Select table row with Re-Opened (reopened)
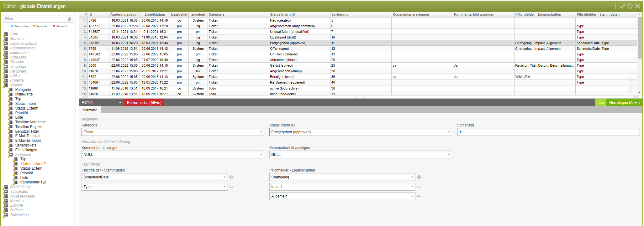 click(358, 82)
